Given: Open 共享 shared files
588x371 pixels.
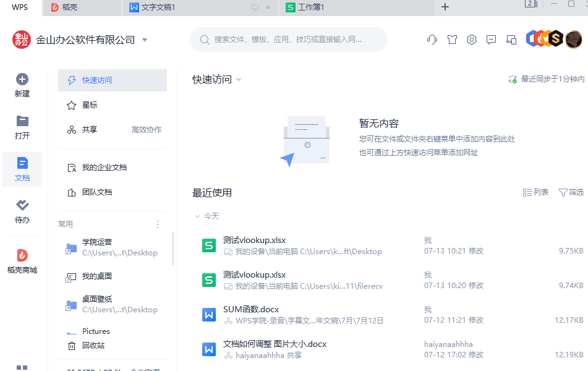Looking at the screenshot, I should coord(89,130).
